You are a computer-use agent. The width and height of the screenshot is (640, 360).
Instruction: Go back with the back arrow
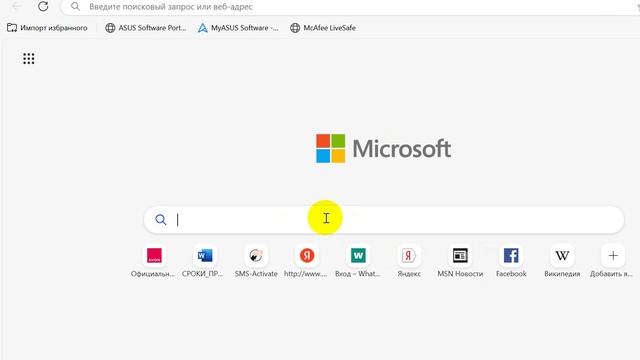pos(16,6)
